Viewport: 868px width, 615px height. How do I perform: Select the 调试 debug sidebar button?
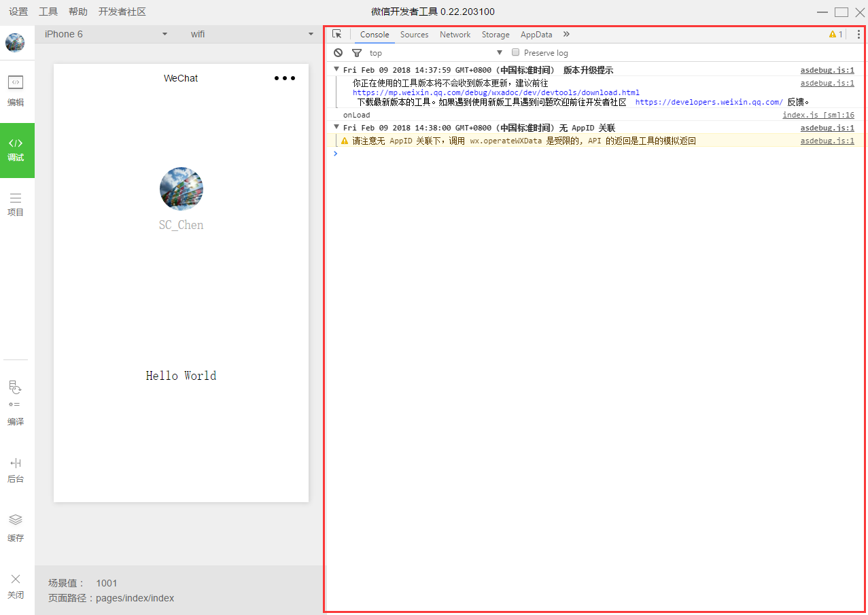[x=16, y=150]
